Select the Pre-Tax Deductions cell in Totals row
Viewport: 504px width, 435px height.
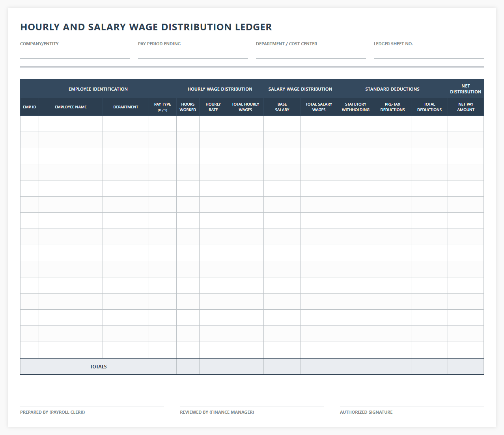pyautogui.click(x=392, y=366)
